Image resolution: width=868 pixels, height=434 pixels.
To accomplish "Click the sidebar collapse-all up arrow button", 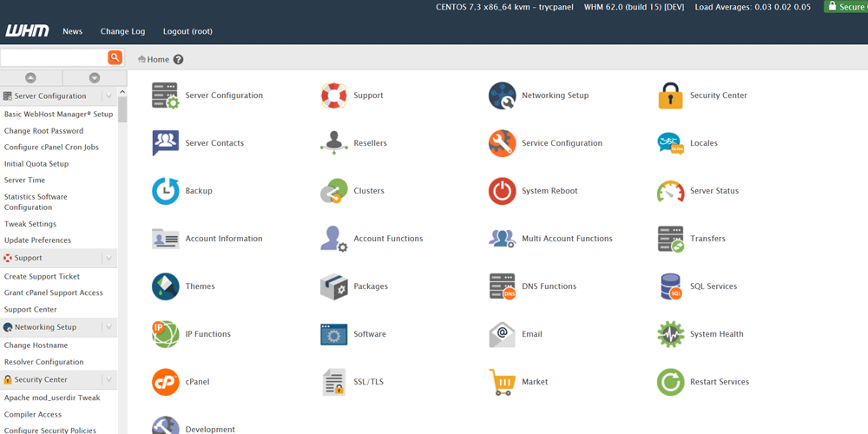I will [x=31, y=78].
